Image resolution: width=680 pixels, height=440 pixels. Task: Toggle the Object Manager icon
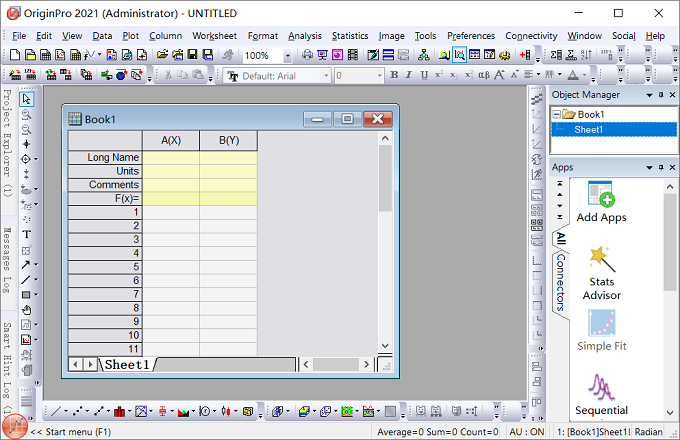tap(459, 55)
